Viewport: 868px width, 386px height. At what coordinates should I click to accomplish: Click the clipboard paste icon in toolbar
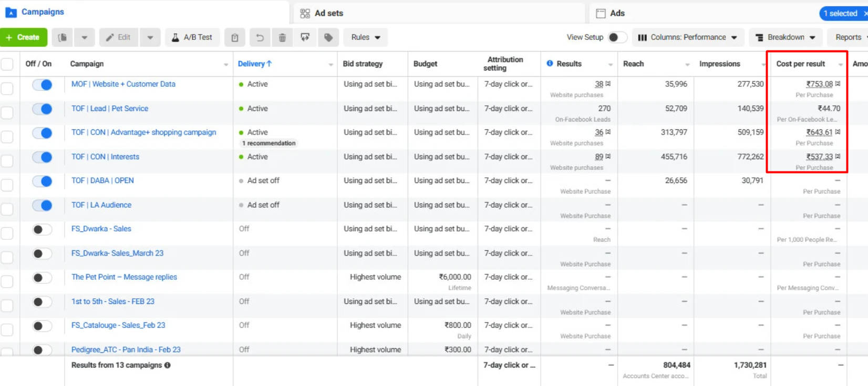tap(235, 37)
